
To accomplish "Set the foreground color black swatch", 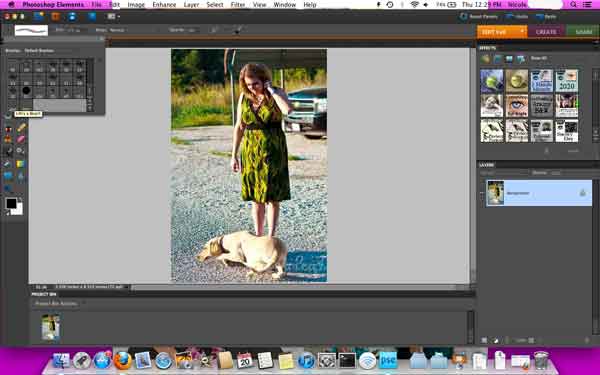I will pyautogui.click(x=11, y=203).
